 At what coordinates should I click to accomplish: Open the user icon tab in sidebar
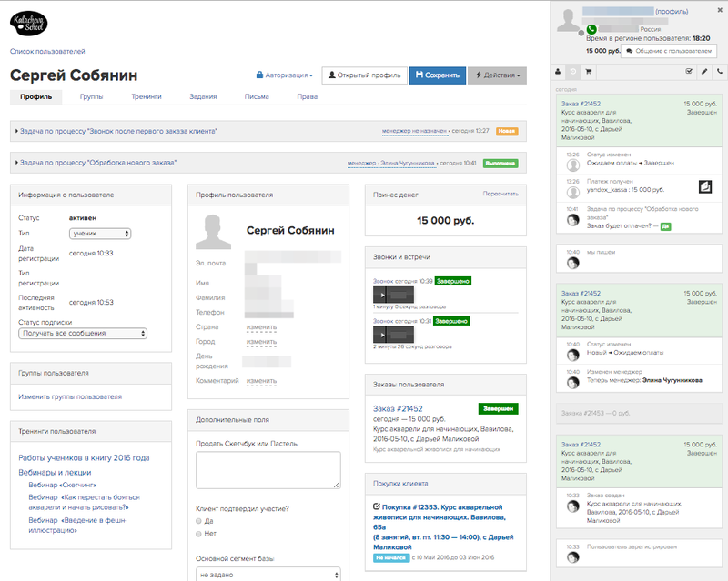[x=558, y=72]
